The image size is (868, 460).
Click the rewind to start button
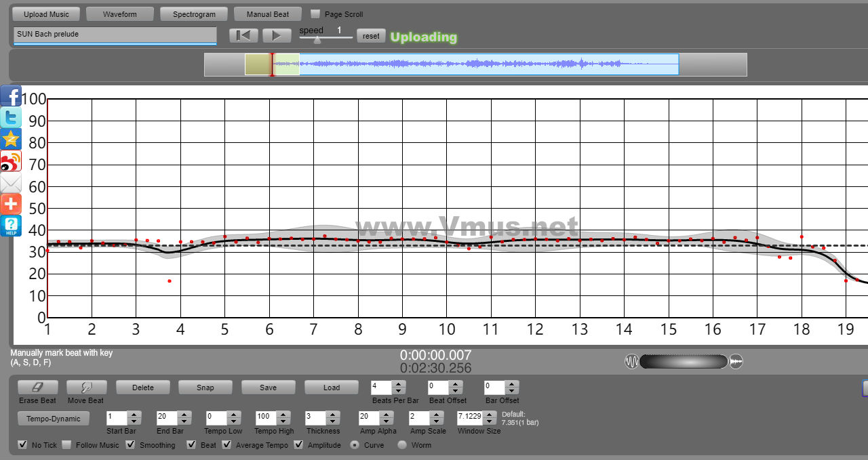(243, 36)
